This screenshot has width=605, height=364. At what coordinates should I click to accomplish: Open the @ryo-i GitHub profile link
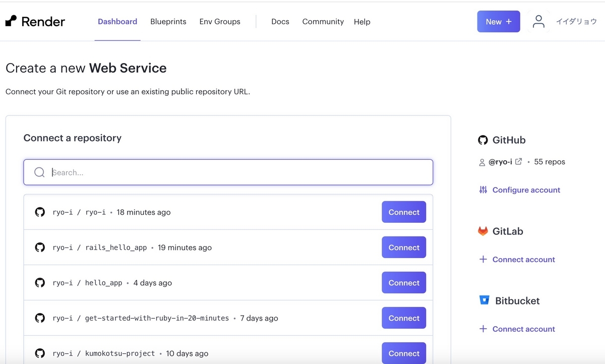point(500,162)
